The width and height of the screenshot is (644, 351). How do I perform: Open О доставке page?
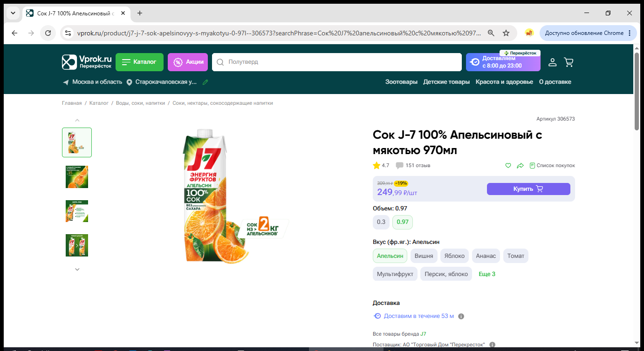click(x=555, y=82)
